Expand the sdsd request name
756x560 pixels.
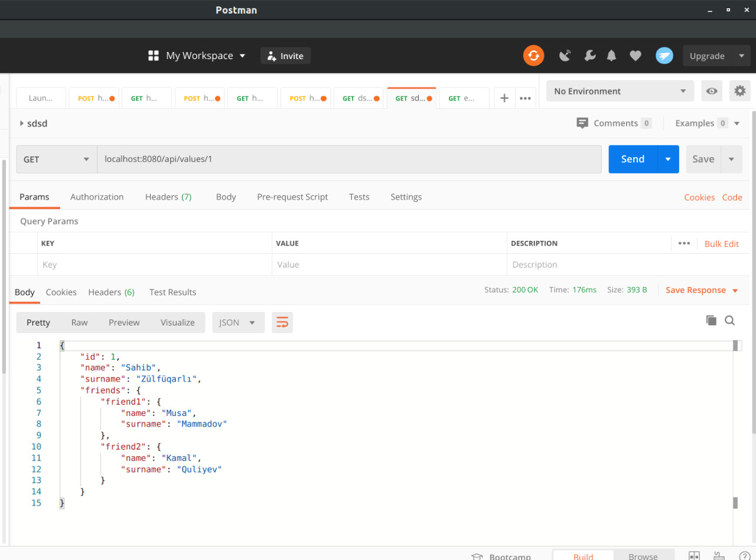point(33,123)
